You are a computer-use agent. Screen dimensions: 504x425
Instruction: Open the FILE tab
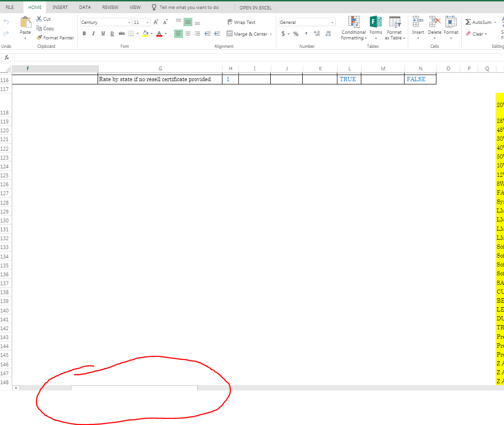point(10,7)
